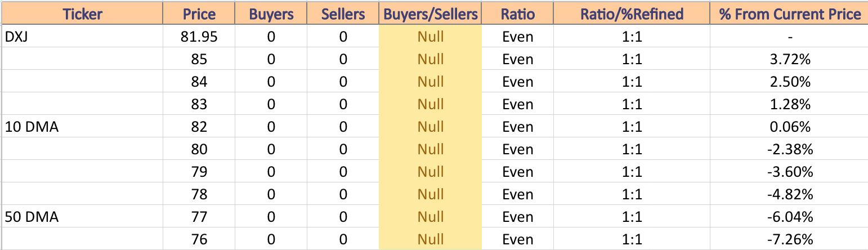Click the yellow Null cell in DXJ row
868x250 pixels.
(x=431, y=37)
